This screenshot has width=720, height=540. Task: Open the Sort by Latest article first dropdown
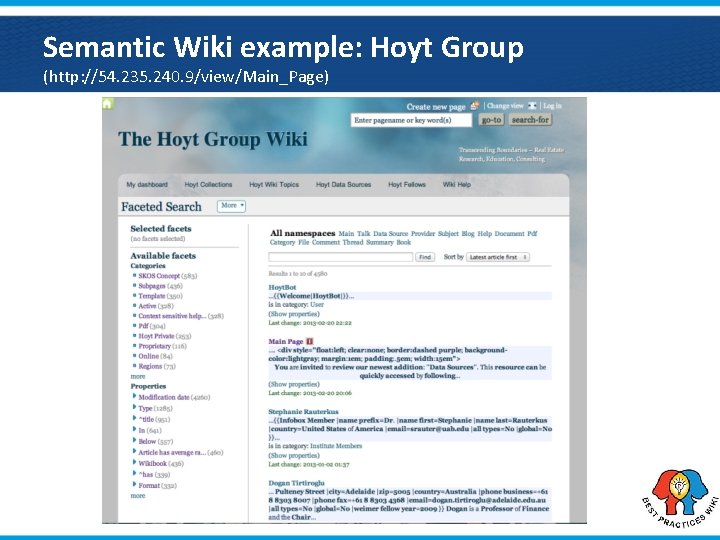[498, 257]
